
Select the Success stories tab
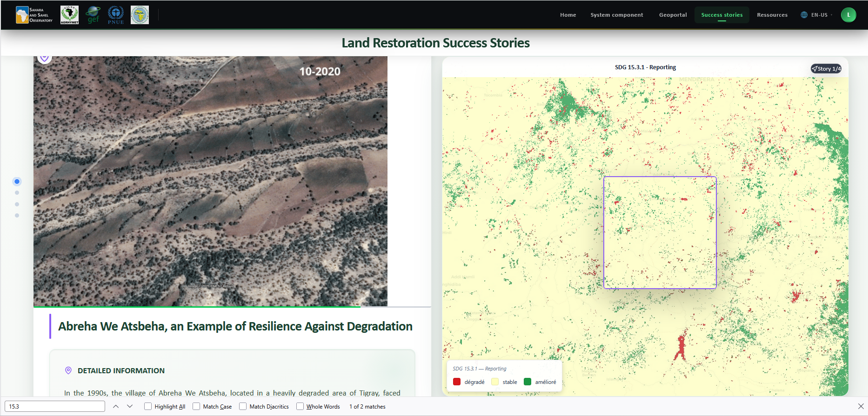[722, 15]
